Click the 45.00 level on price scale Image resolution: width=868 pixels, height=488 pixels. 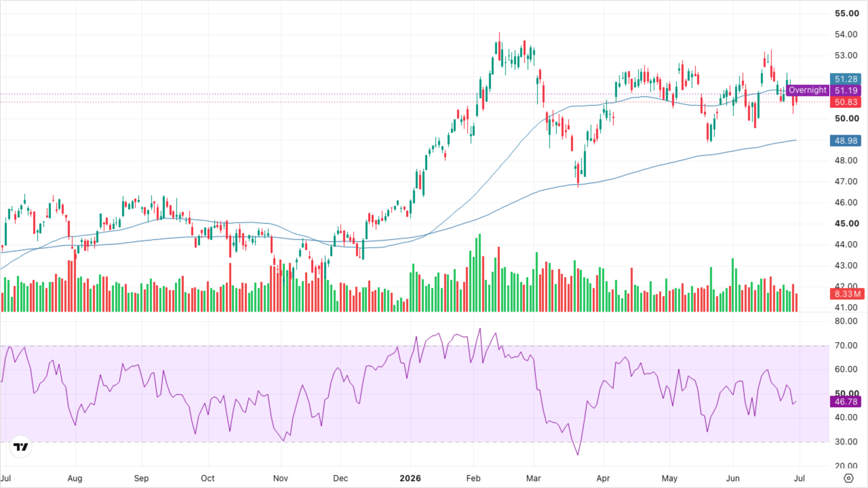(847, 224)
